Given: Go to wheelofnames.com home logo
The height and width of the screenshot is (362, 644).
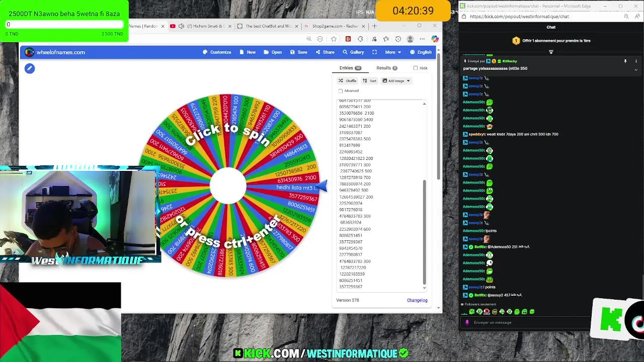Looking at the screenshot, I should [x=55, y=52].
